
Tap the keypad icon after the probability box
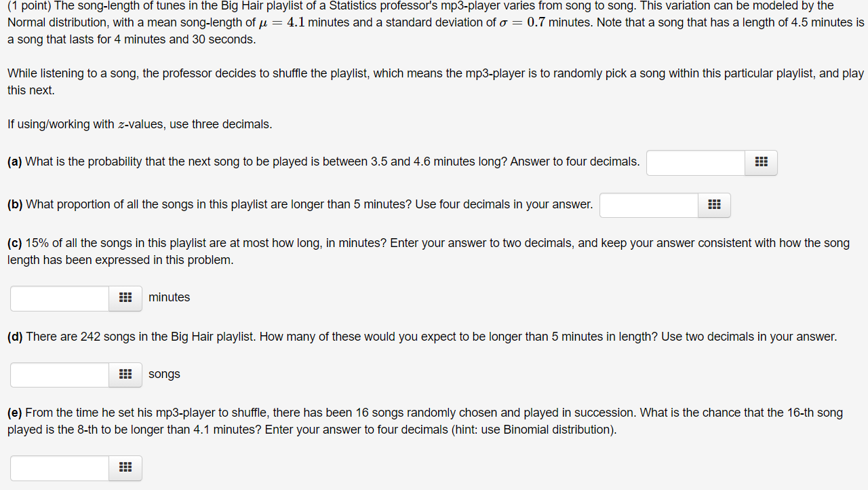coord(760,163)
